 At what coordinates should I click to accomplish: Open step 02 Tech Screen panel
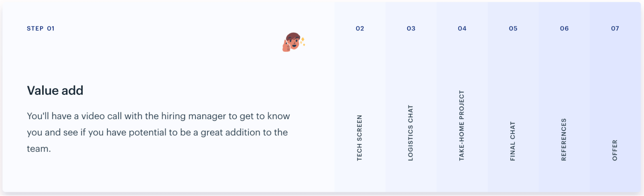(360, 97)
